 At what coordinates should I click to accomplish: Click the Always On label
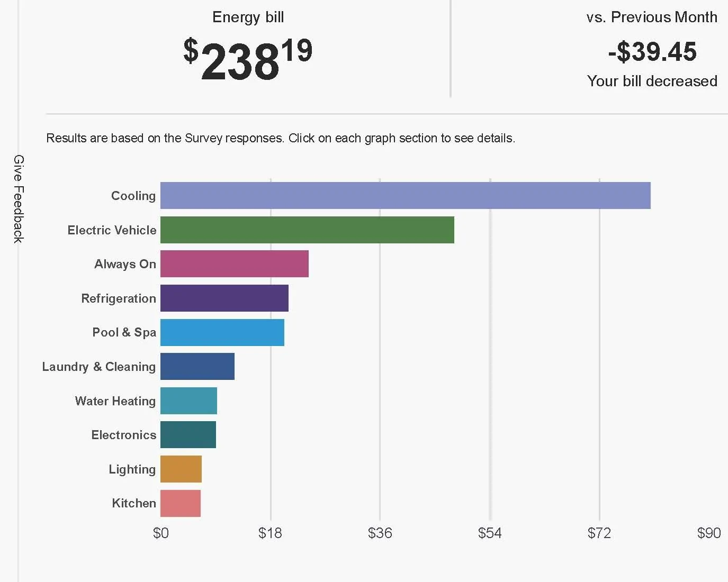125,264
